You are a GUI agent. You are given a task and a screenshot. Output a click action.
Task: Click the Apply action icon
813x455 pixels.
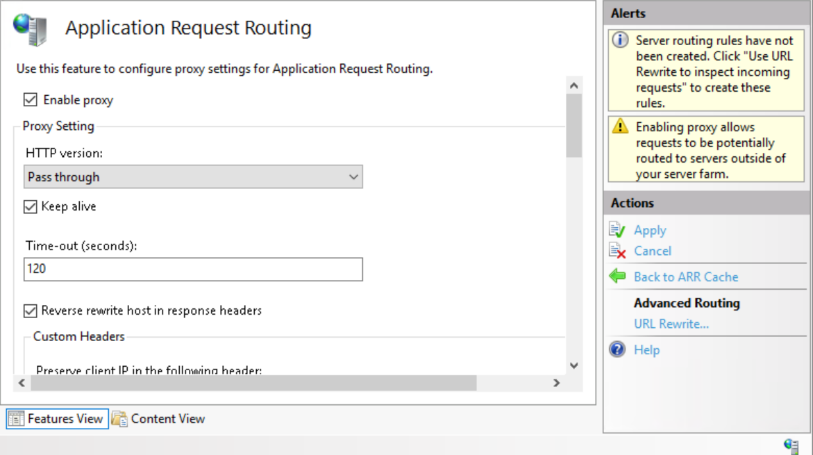tap(617, 230)
